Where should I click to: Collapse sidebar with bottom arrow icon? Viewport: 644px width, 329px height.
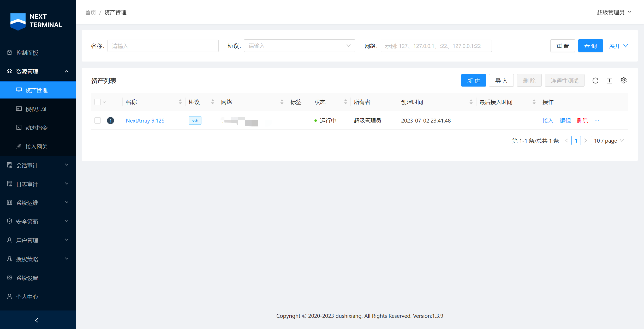tap(37, 320)
